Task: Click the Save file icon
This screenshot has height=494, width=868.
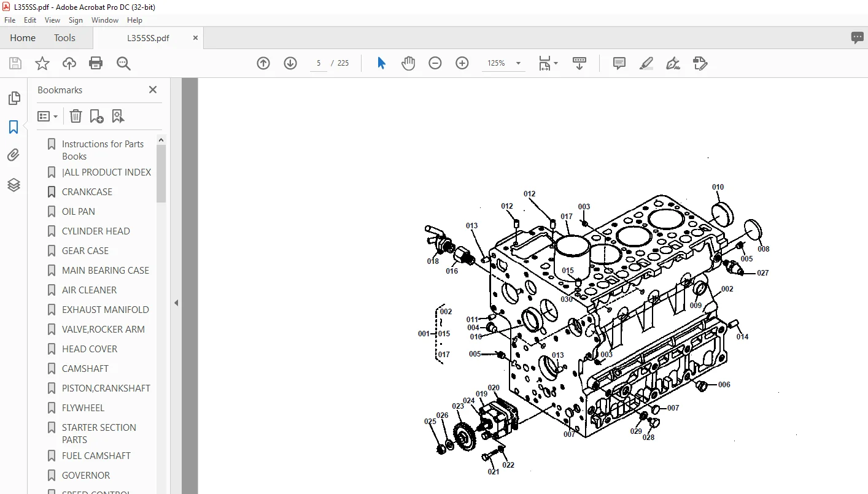Action: coord(15,63)
